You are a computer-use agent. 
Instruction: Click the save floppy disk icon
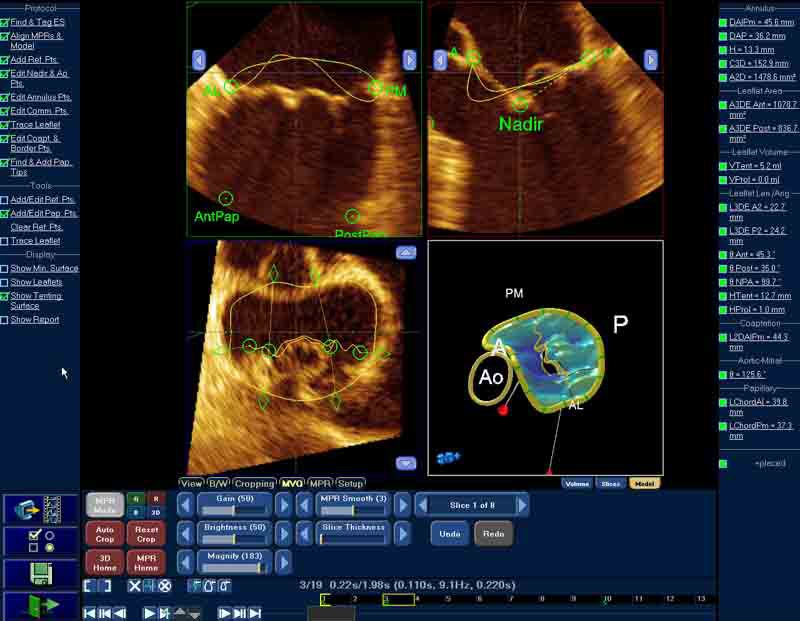click(x=39, y=573)
